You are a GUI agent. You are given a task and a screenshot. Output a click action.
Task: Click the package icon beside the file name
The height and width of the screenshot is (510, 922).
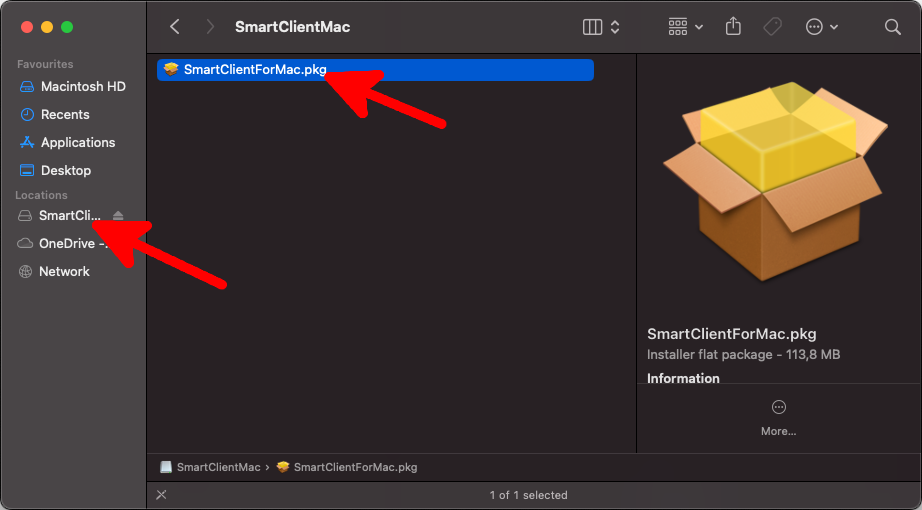pyautogui.click(x=171, y=69)
